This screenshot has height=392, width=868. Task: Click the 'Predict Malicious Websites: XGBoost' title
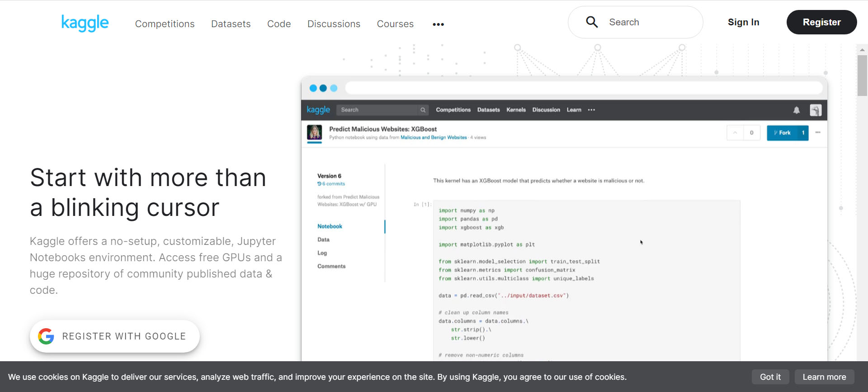click(383, 129)
